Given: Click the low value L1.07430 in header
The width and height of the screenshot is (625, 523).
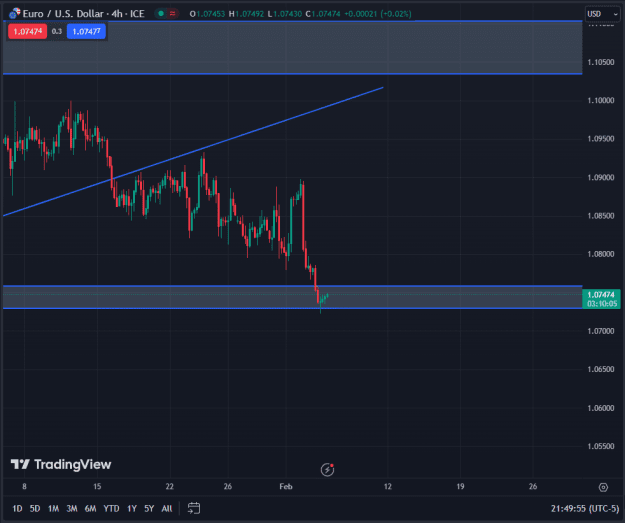Looking at the screenshot, I should click(x=285, y=14).
